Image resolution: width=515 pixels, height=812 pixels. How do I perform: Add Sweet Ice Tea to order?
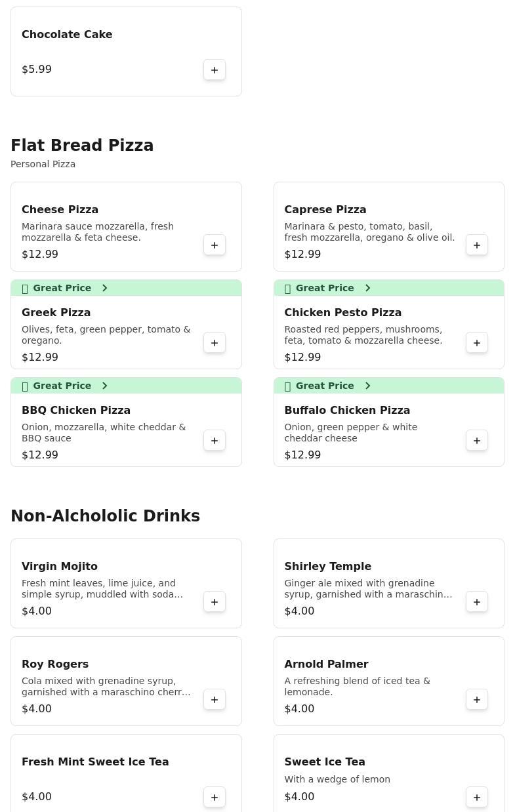coord(477,798)
